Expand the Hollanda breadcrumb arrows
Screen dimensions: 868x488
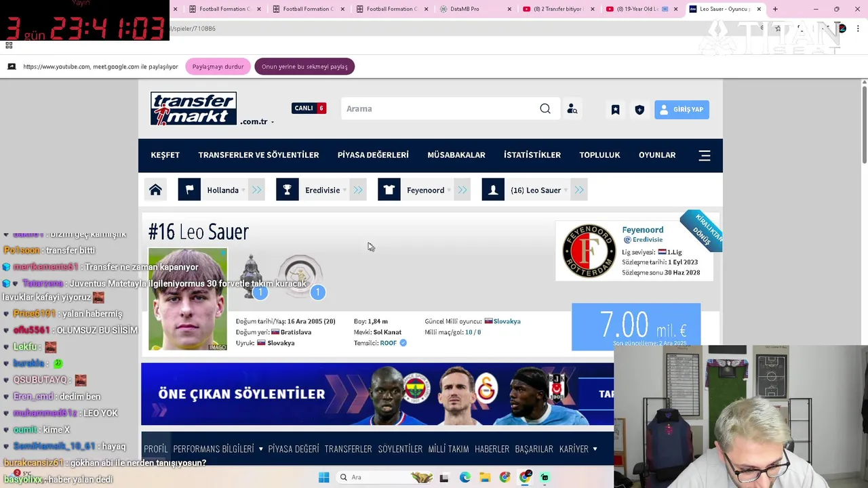257,190
